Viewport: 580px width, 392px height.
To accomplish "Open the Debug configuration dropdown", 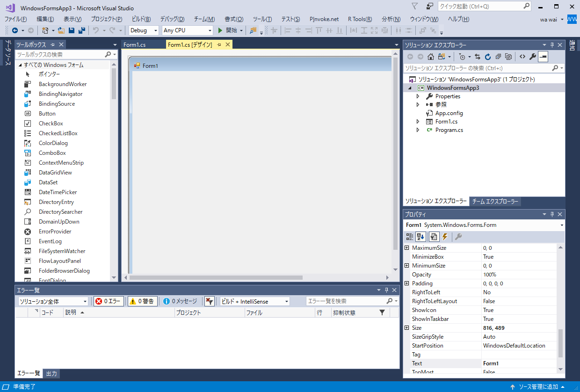I will click(142, 30).
